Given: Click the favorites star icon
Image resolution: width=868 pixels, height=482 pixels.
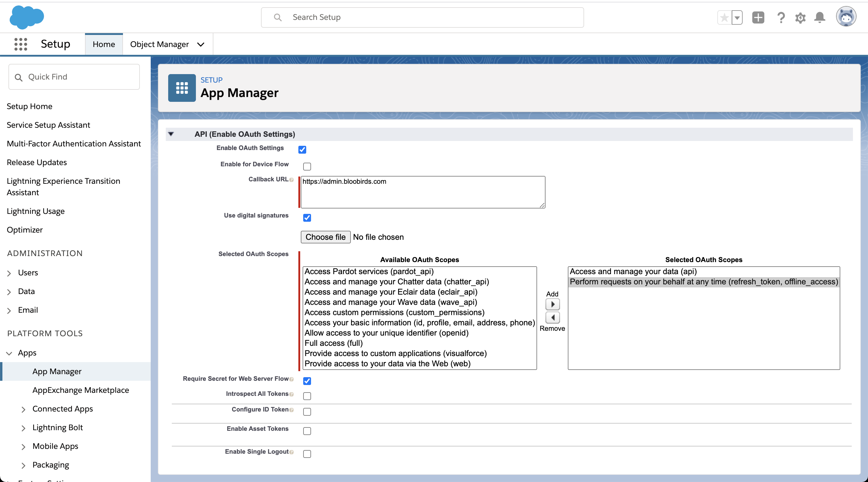Looking at the screenshot, I should click(724, 17).
